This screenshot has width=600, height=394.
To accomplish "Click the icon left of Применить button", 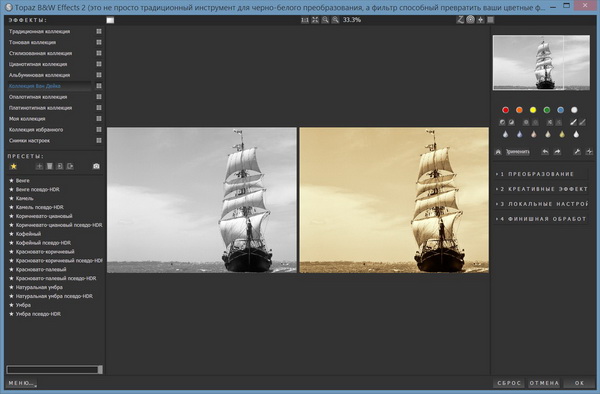I will pyautogui.click(x=498, y=152).
